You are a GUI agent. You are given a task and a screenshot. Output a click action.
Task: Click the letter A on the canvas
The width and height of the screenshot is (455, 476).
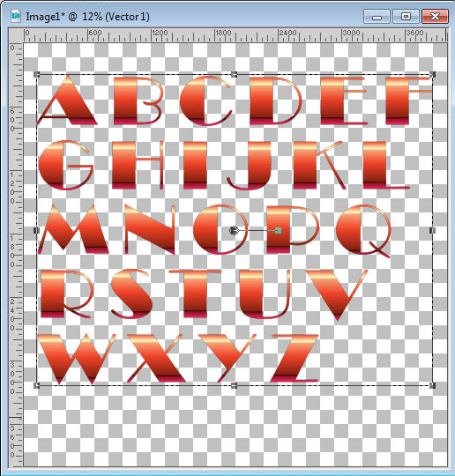point(67,100)
